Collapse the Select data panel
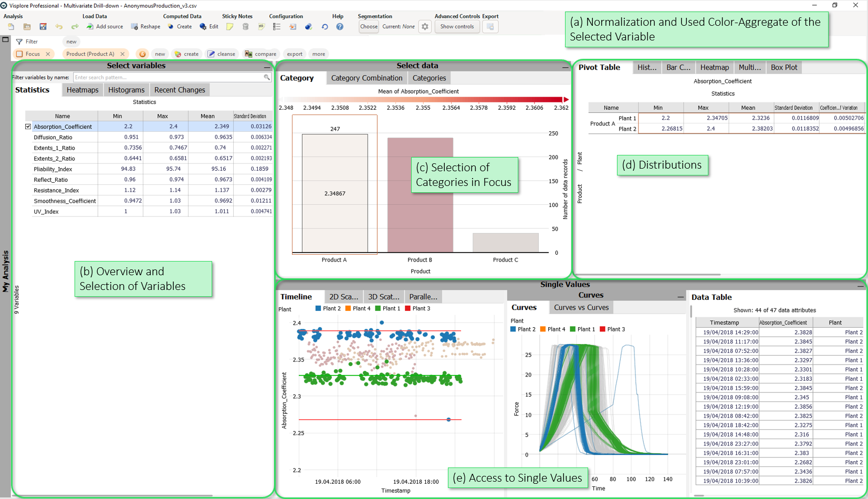This screenshot has height=499, width=868. pos(565,67)
